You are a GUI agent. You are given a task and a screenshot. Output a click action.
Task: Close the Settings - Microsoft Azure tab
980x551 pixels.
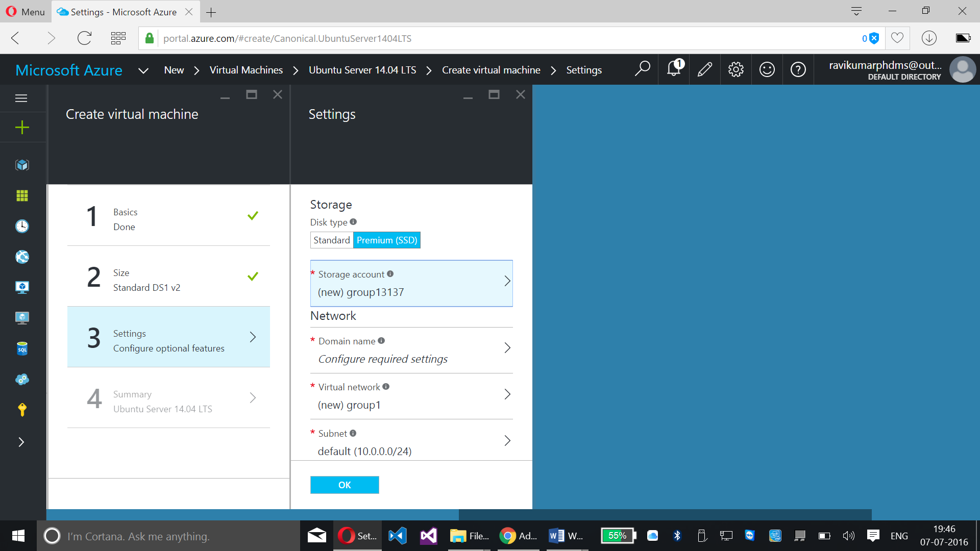tap(189, 12)
